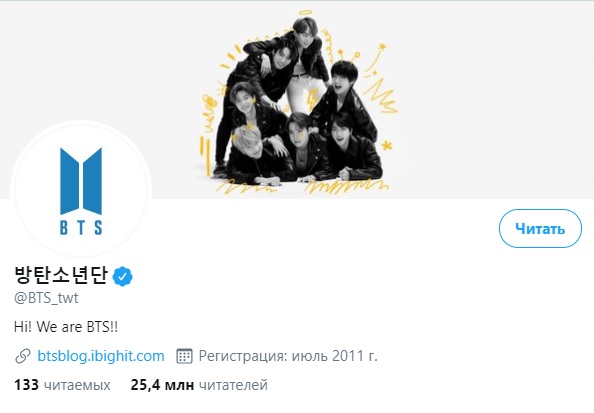Click the bio text Hi! We are BTS!!
The height and width of the screenshot is (413, 594).
click(66, 327)
